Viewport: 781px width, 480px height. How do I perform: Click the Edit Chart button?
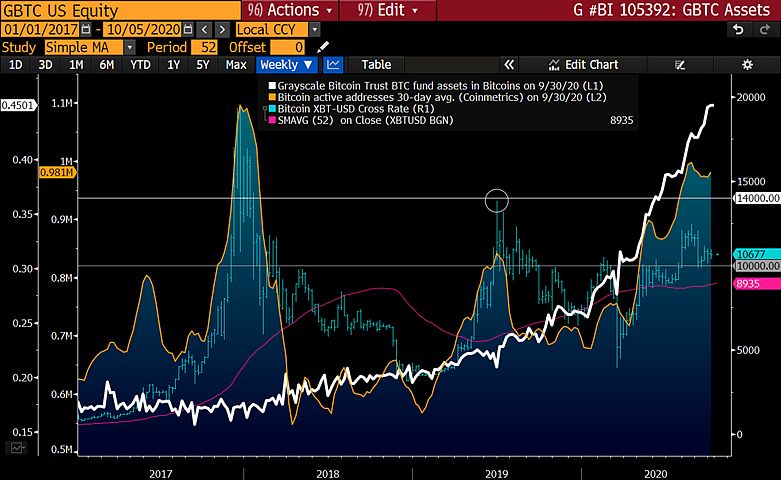point(583,65)
